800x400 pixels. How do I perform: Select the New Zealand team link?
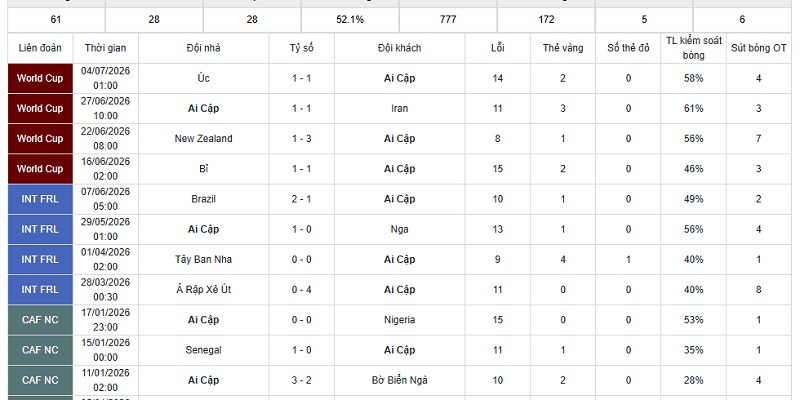tap(204, 138)
